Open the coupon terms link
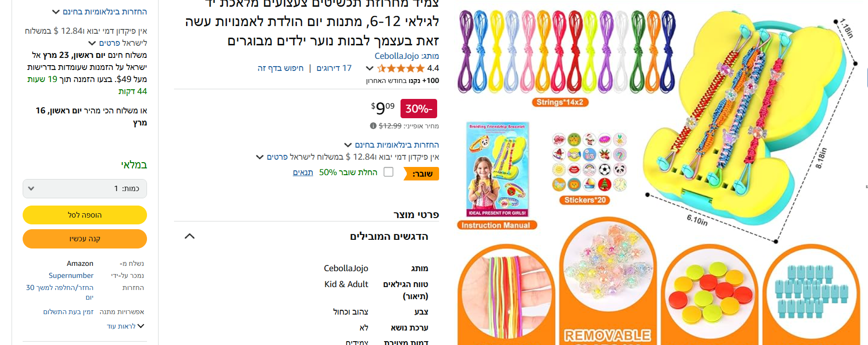The image size is (868, 345). (x=303, y=172)
